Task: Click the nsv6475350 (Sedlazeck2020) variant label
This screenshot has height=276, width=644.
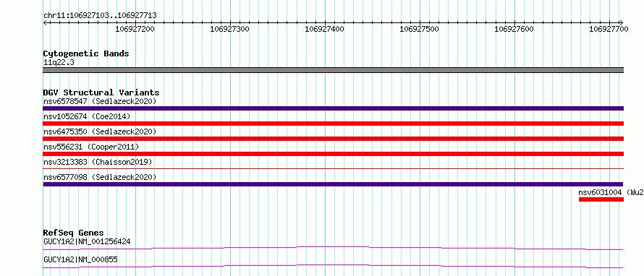Action: click(100, 131)
